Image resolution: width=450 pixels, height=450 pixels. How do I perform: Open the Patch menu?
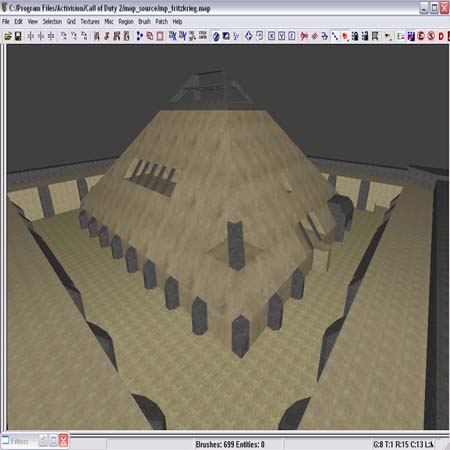(162, 22)
